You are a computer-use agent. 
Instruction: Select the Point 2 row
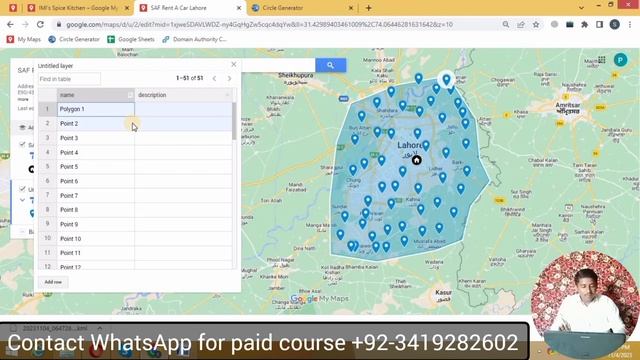tap(136, 123)
